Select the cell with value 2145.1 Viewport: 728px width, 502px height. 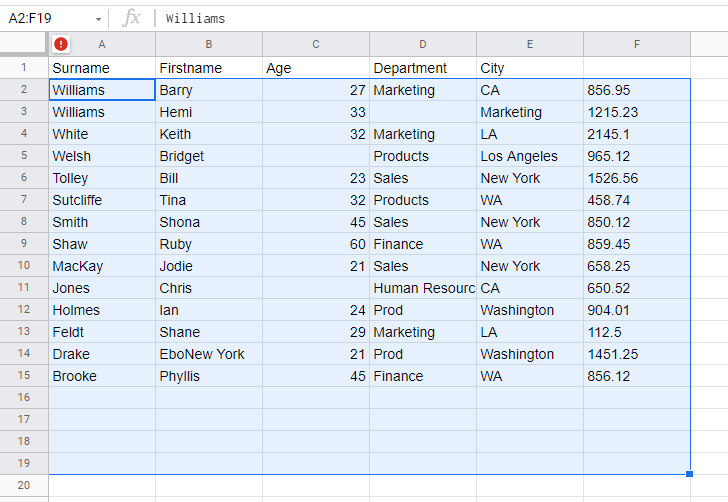pos(637,134)
